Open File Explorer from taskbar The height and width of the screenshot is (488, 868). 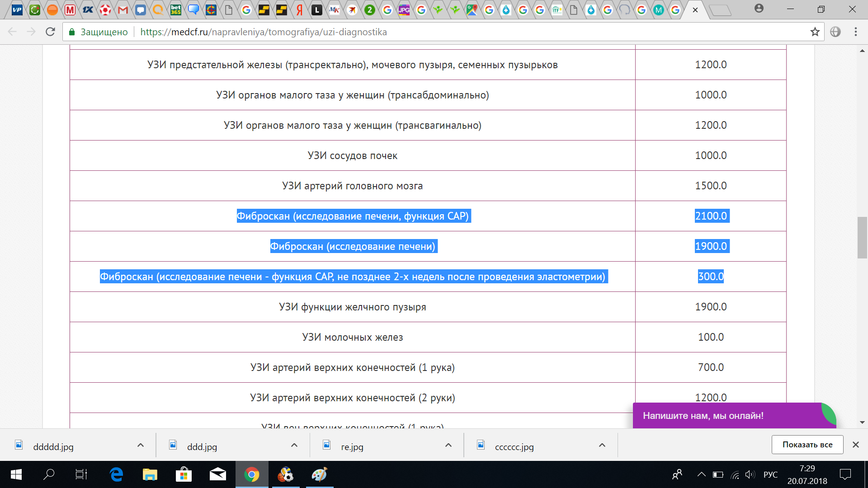150,474
